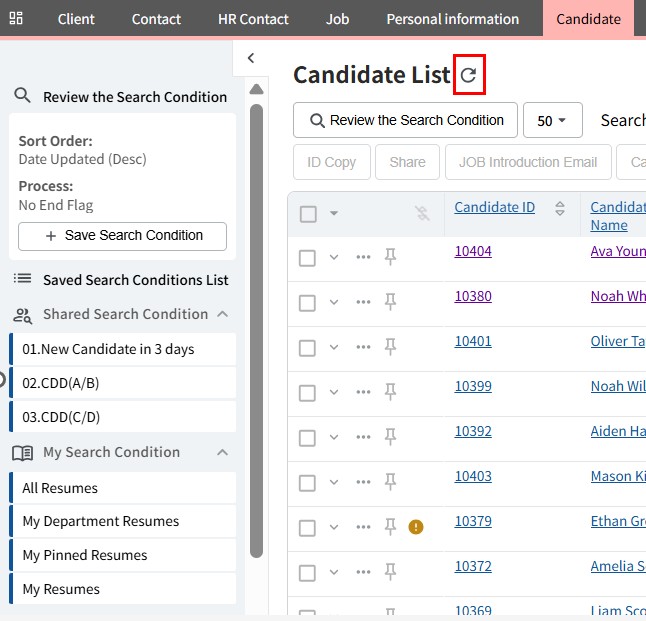Select My Pinned Resumes search condition
646x621 pixels.
point(85,555)
